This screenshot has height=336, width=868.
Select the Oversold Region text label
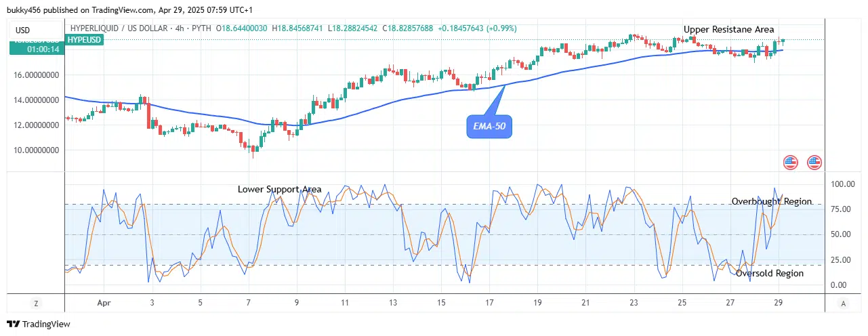pyautogui.click(x=770, y=273)
